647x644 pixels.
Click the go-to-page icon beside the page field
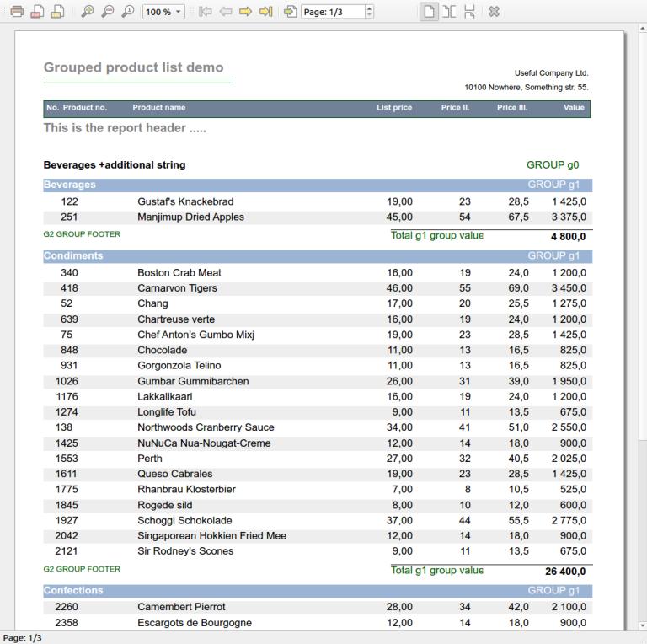click(290, 12)
